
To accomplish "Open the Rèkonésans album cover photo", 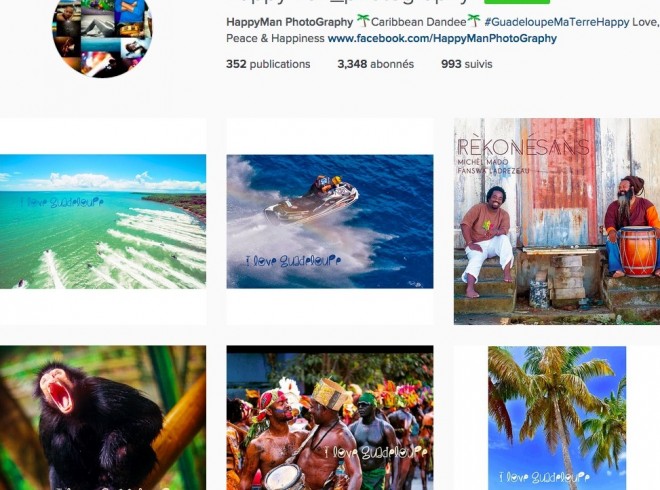I will (x=557, y=221).
